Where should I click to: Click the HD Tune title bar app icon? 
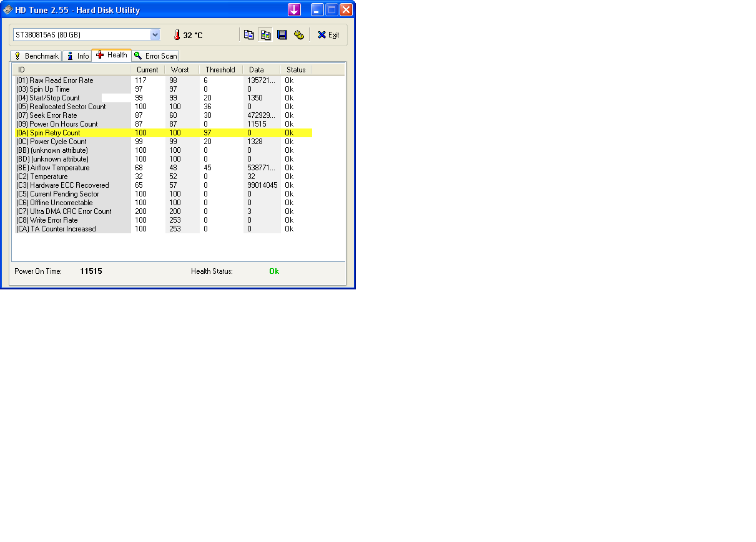click(x=7, y=9)
